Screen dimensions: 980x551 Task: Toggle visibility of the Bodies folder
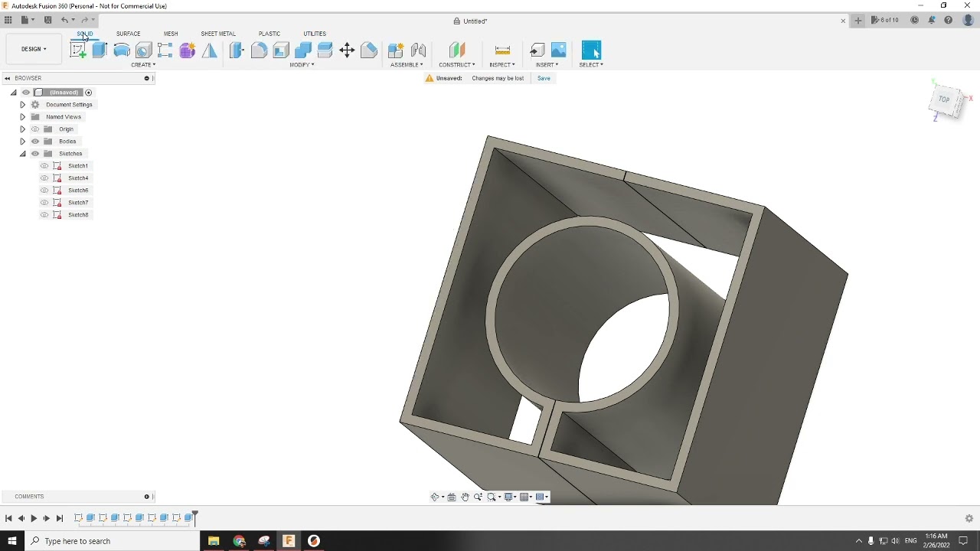click(35, 142)
